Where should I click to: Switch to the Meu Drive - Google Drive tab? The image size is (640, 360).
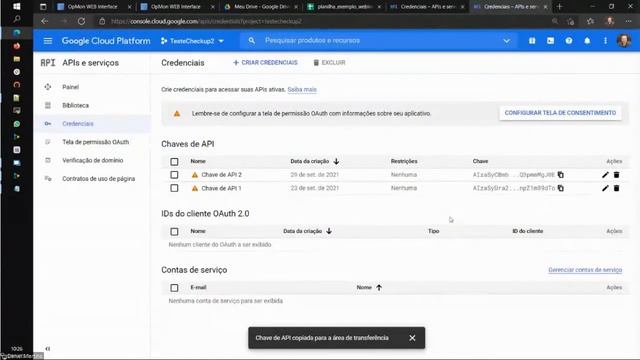pyautogui.click(x=261, y=7)
